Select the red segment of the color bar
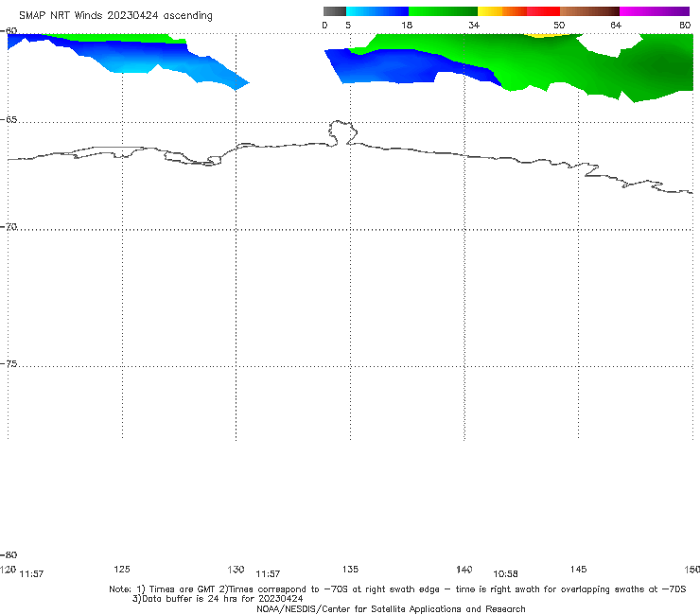This screenshot has width=700, height=615. point(544,11)
